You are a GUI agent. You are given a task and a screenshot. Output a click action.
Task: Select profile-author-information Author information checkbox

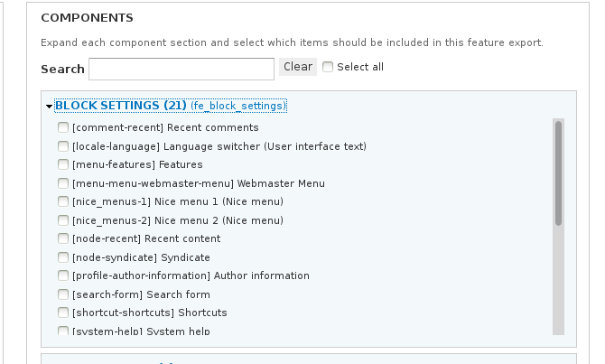point(63,275)
